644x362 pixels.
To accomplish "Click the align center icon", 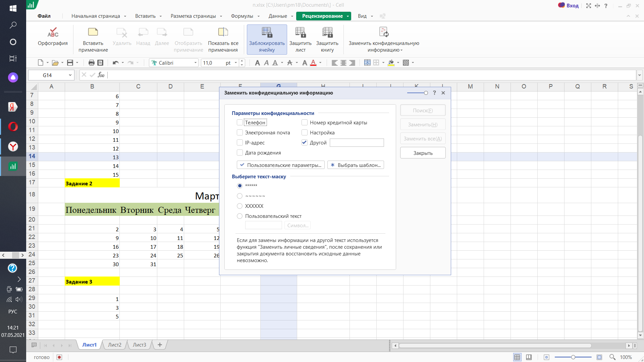I will (x=343, y=63).
